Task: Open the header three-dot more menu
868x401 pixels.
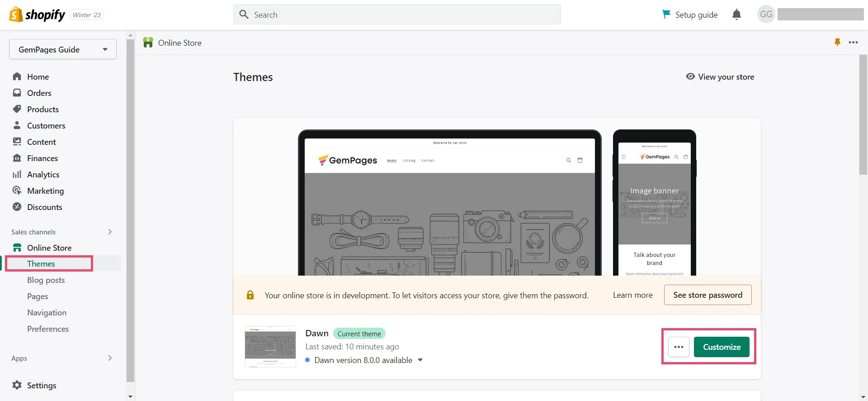Action: point(853,42)
